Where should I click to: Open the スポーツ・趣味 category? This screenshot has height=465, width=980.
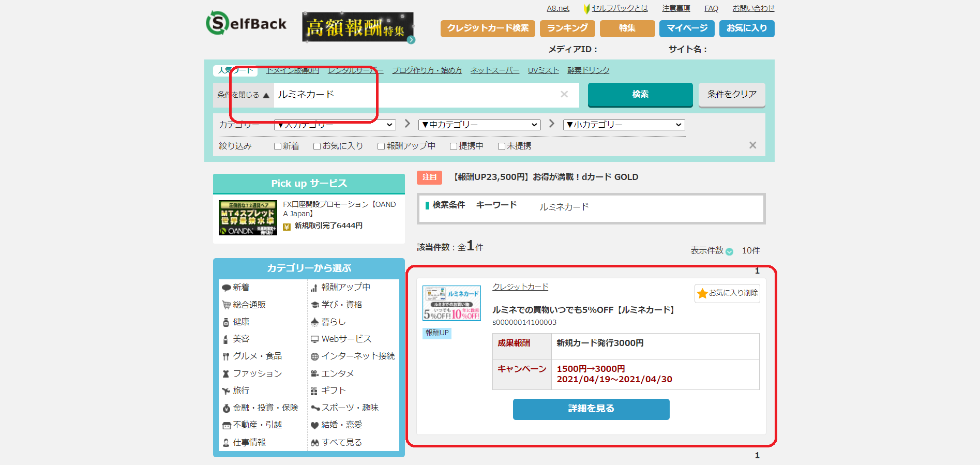coord(344,408)
